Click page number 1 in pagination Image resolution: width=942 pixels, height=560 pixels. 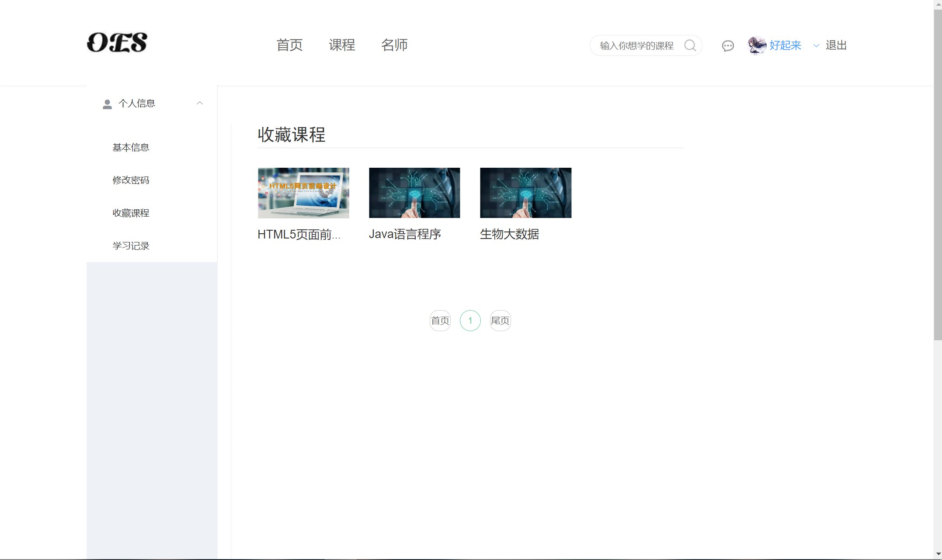pyautogui.click(x=470, y=321)
